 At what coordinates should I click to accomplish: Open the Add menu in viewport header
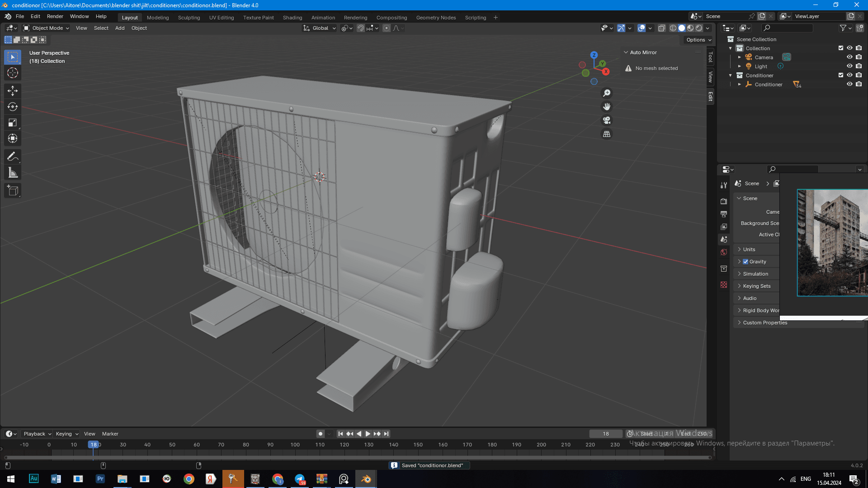coord(120,28)
